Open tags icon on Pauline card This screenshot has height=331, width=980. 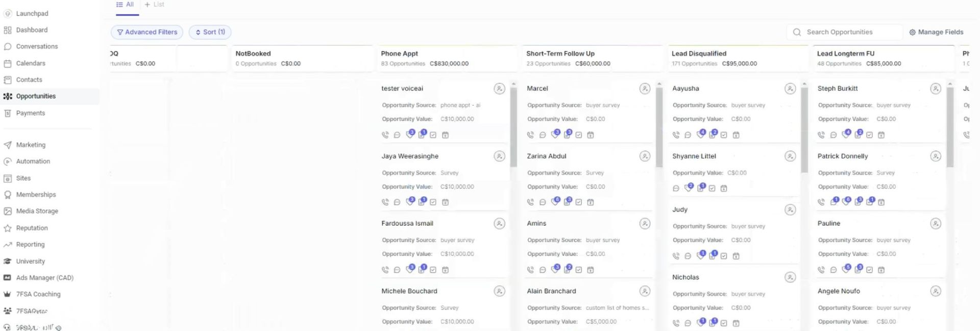pyautogui.click(x=846, y=269)
